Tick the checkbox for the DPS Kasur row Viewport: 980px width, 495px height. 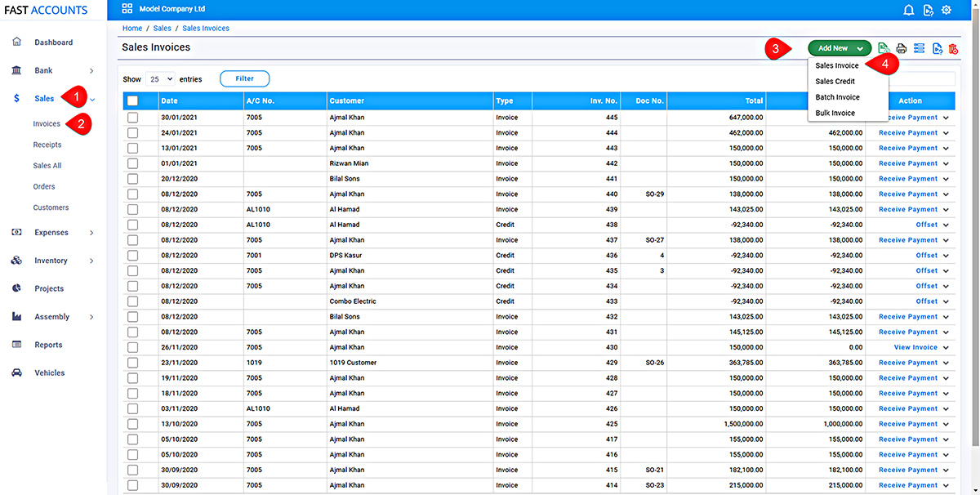point(132,255)
